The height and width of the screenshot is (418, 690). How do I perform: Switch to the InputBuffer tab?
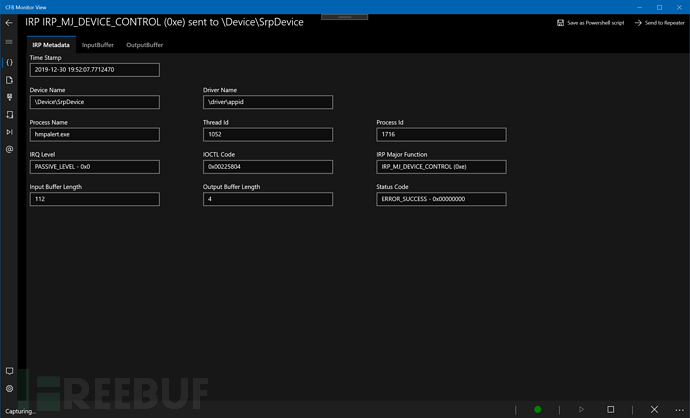click(98, 45)
